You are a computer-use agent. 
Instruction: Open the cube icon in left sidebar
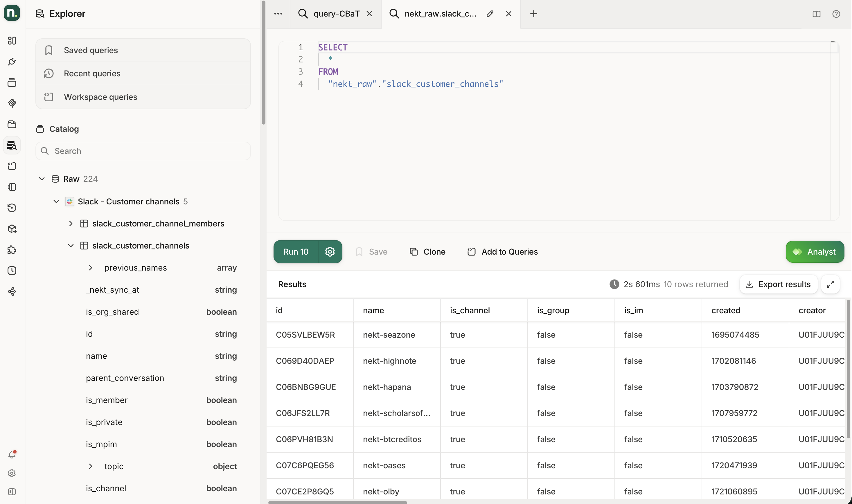12,229
